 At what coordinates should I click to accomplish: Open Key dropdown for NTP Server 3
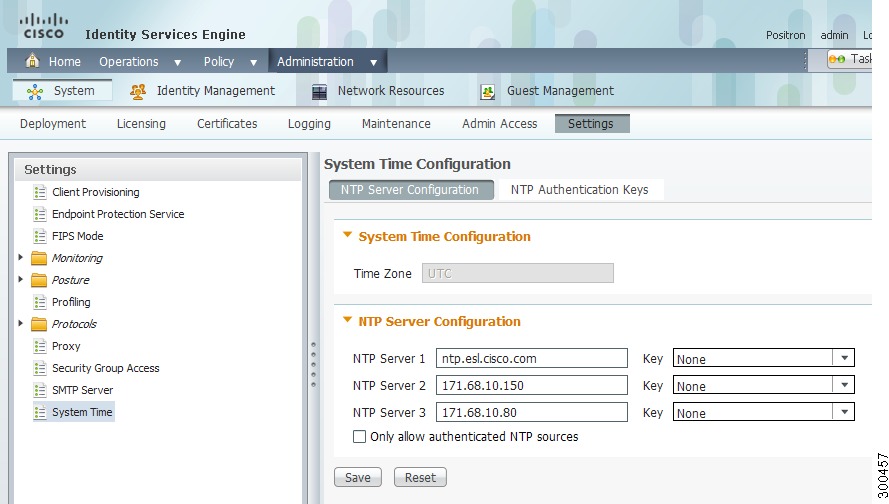coord(844,412)
